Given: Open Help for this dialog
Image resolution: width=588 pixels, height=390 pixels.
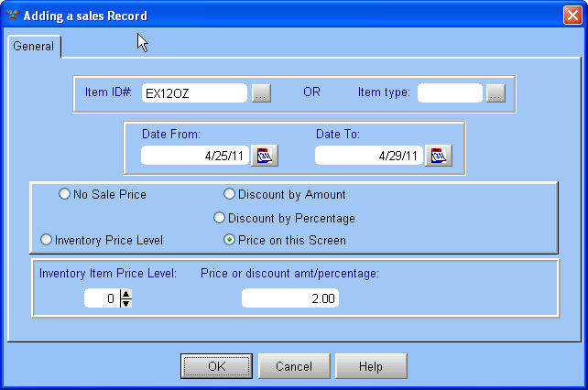Looking at the screenshot, I should pos(371,366).
